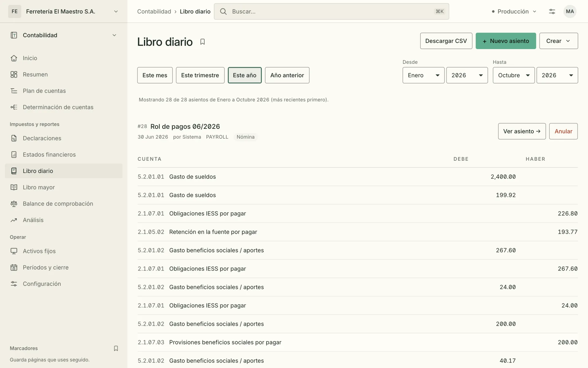
Task: Click the Estados financieros chart icon
Action: (x=14, y=155)
